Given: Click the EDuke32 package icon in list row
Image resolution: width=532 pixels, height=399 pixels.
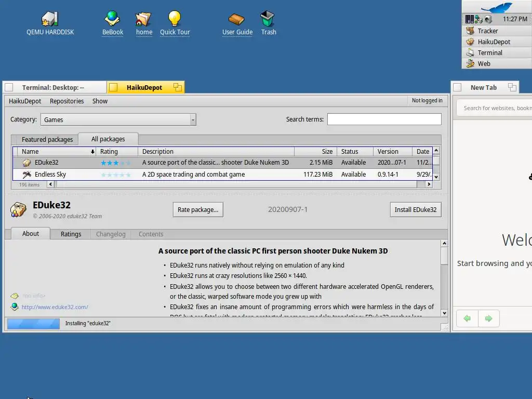Looking at the screenshot, I should point(26,163).
